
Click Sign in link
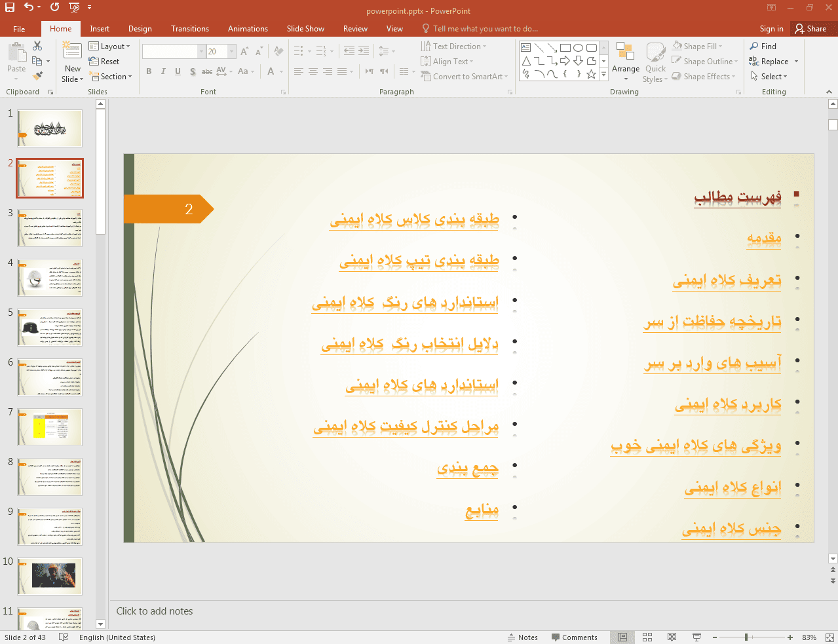[771, 29]
